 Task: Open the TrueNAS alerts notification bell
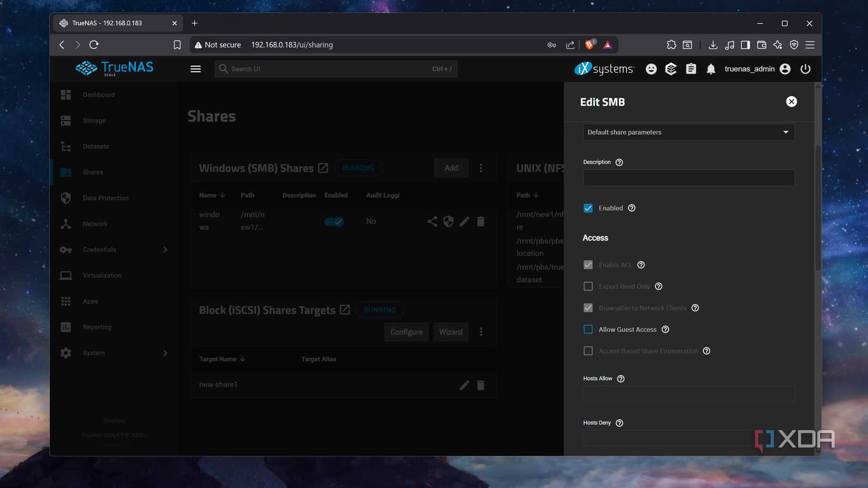pos(711,68)
